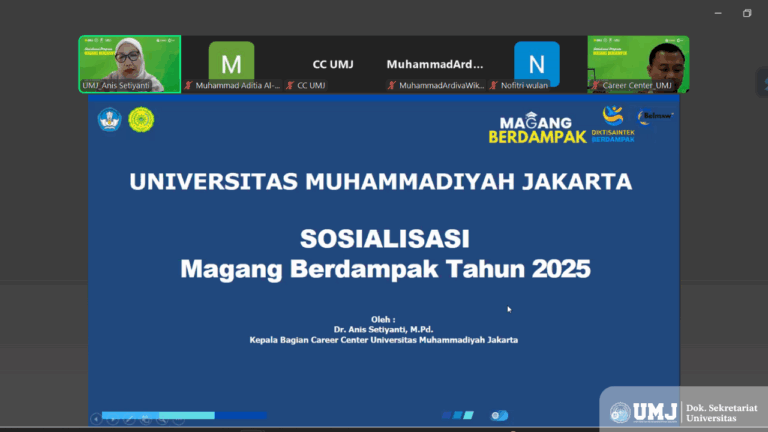Click the blue toggle-shaped graphic on slide
This screenshot has height=432, width=768.
tap(500, 415)
